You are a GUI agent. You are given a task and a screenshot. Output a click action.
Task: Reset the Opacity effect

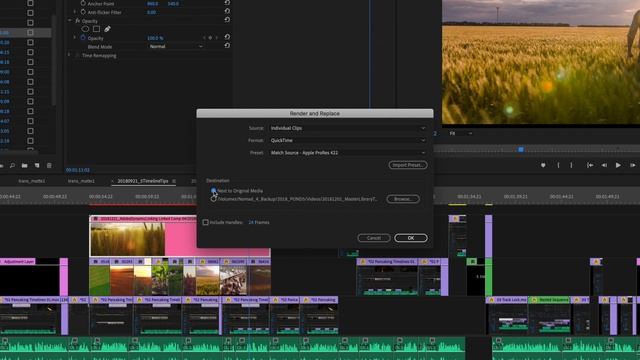(227, 20)
